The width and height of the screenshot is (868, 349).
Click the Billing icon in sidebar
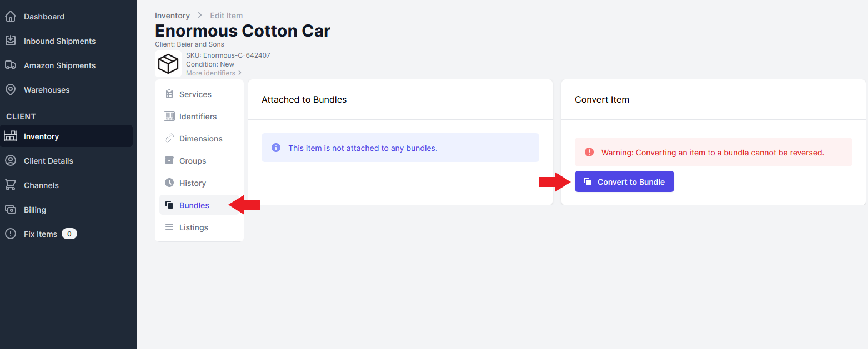(x=11, y=210)
